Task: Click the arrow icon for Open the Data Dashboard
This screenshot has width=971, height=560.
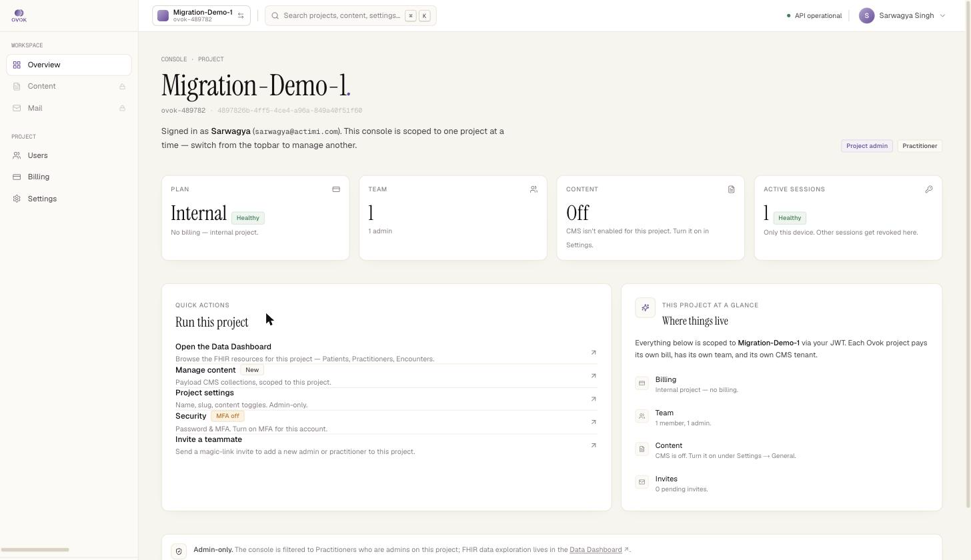Action: point(593,353)
